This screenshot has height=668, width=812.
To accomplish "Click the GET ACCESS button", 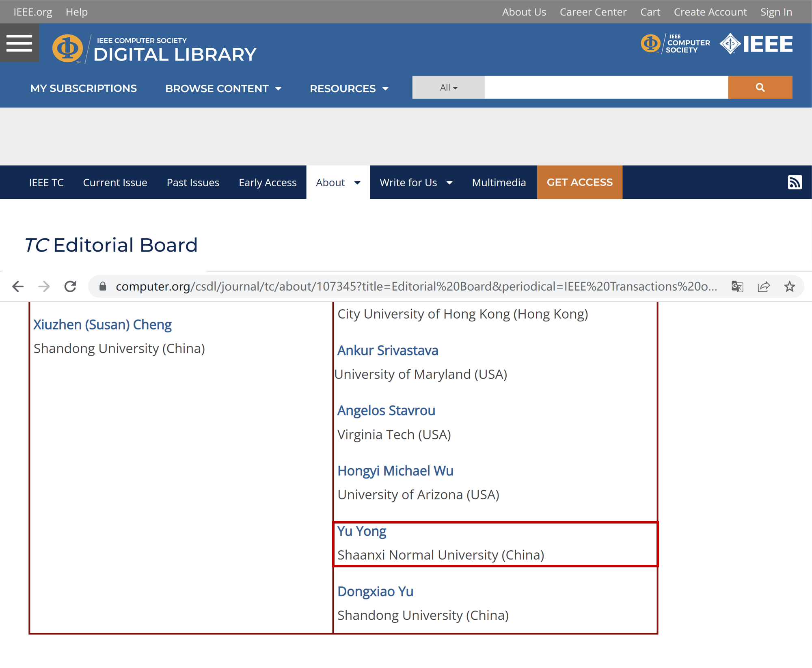I will 579,182.
